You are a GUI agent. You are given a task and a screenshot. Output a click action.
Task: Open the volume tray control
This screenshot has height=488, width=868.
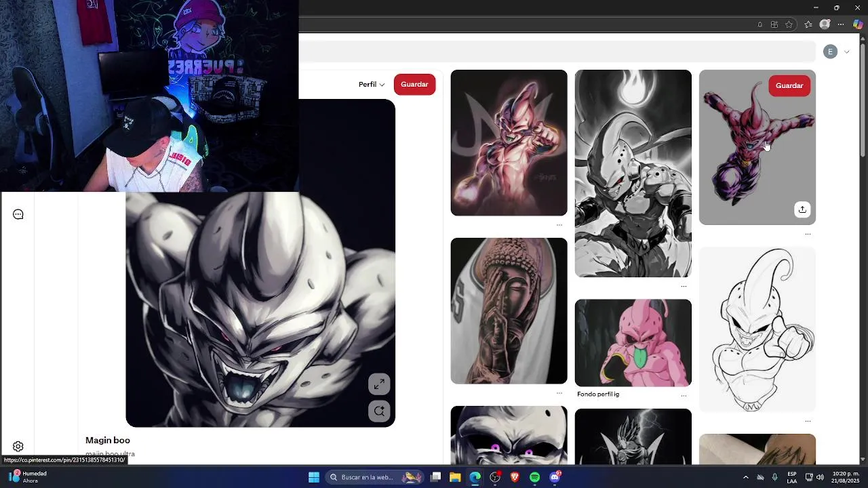point(820,477)
